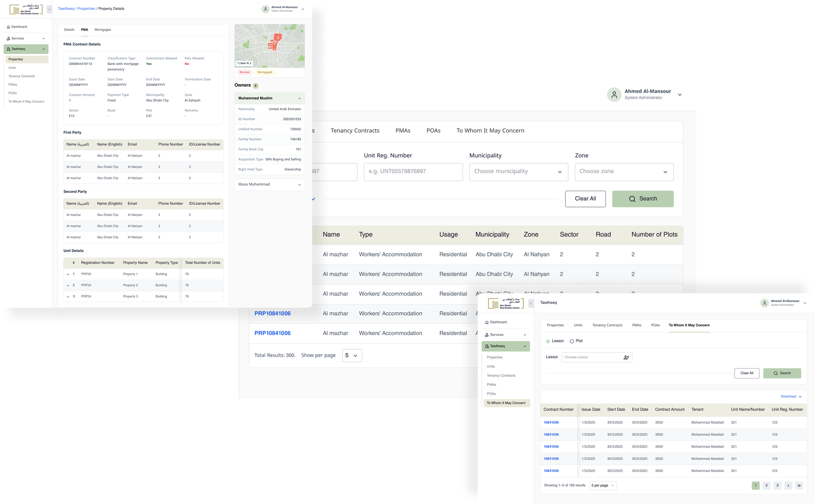The width and height of the screenshot is (815, 504).
Task: Click Dashboard home icon in To Whom It May Concern sidebar
Action: coord(487,322)
